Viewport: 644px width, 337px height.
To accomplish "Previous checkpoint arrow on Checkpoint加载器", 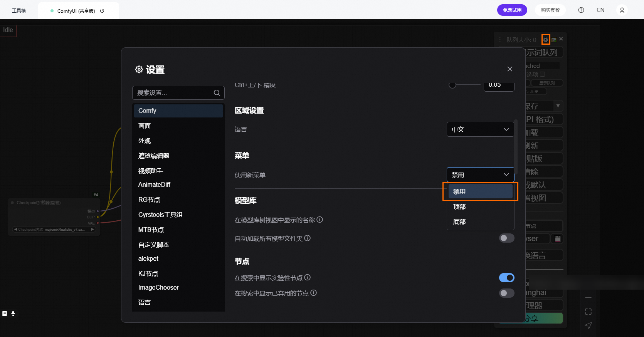I will [15, 229].
